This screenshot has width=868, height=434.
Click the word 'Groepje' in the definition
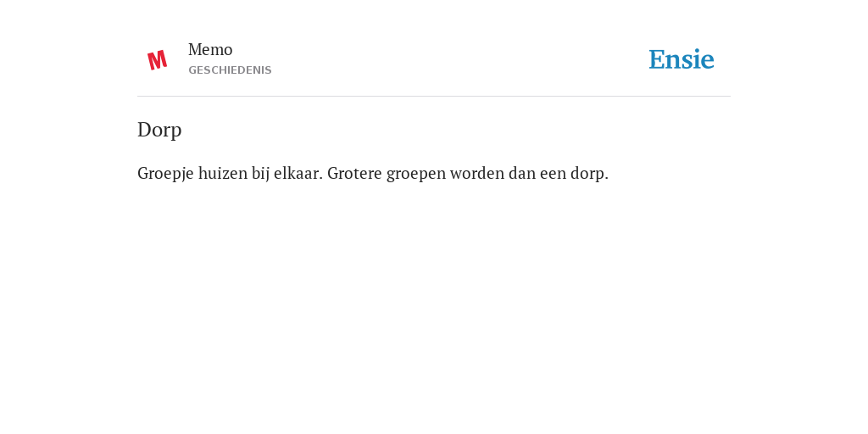(165, 174)
